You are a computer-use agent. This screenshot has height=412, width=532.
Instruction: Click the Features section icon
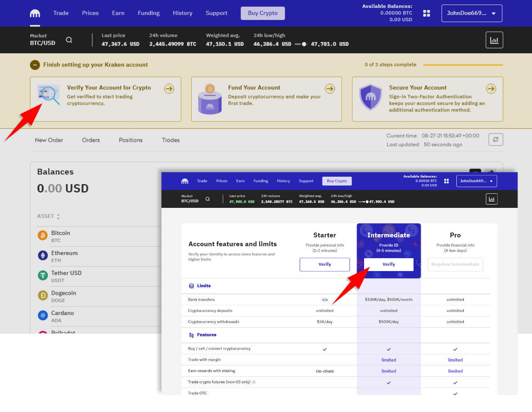coord(191,335)
